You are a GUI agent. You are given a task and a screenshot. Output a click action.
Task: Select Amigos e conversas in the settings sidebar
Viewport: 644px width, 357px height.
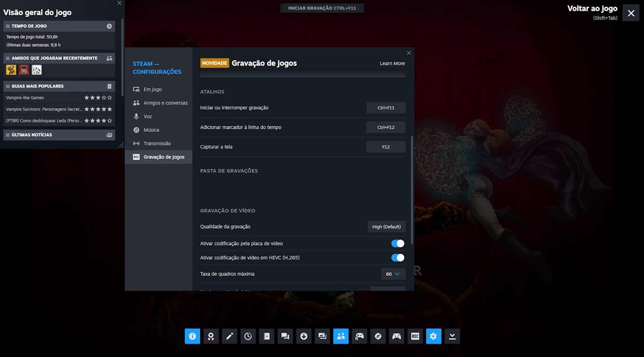click(165, 103)
